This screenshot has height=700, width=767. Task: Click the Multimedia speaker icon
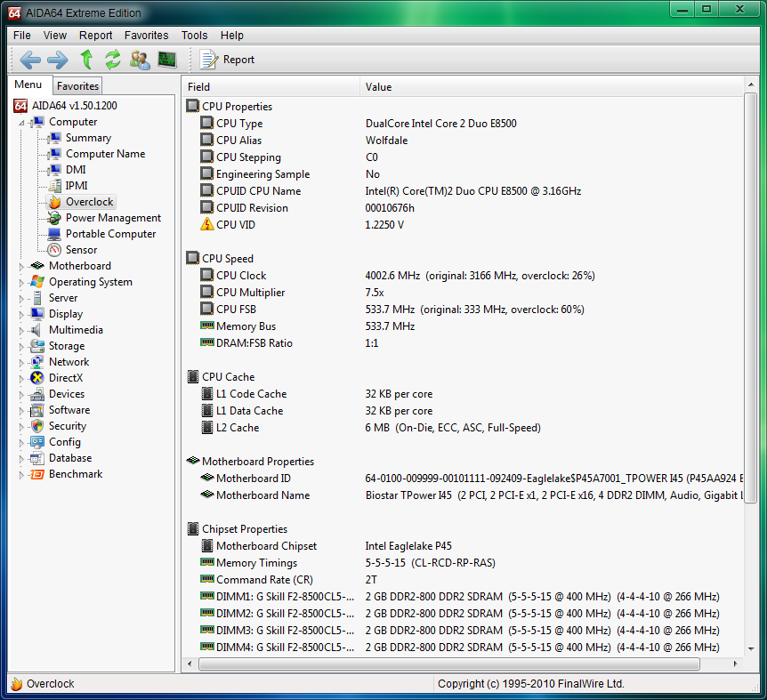[36, 330]
